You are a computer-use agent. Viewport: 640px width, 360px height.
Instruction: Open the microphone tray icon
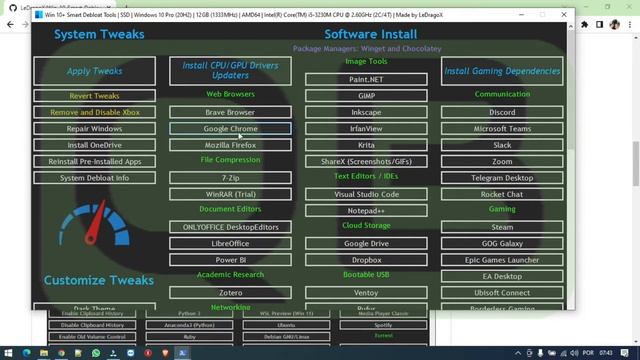click(x=540, y=353)
